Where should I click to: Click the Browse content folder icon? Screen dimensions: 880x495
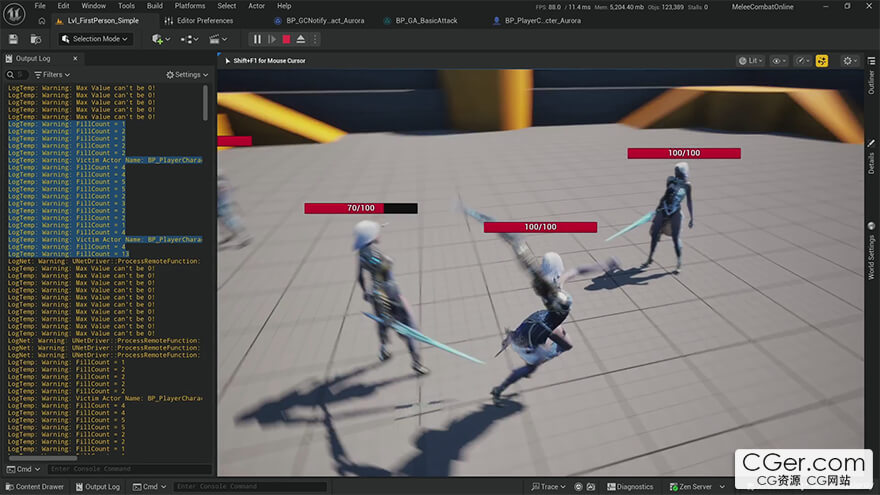click(x=36, y=39)
